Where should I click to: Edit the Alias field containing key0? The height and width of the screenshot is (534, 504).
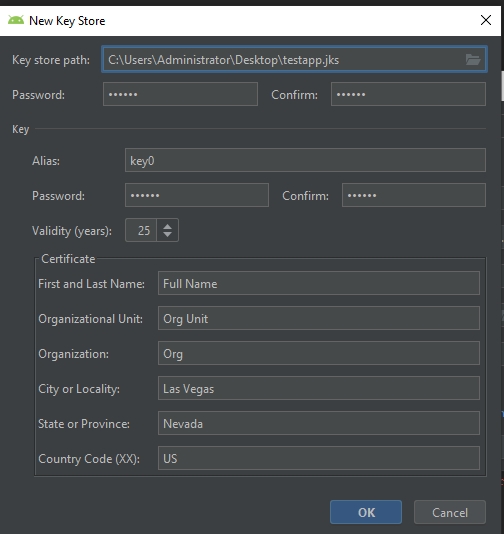point(305,160)
